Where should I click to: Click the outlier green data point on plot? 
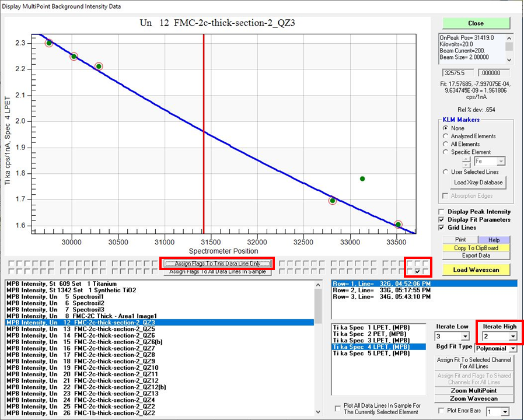point(362,178)
